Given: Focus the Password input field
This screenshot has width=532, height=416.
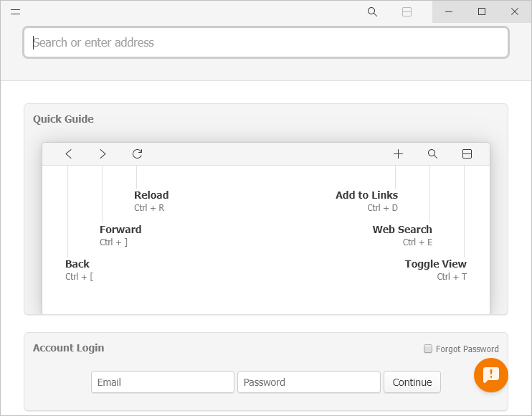Looking at the screenshot, I should (x=309, y=382).
